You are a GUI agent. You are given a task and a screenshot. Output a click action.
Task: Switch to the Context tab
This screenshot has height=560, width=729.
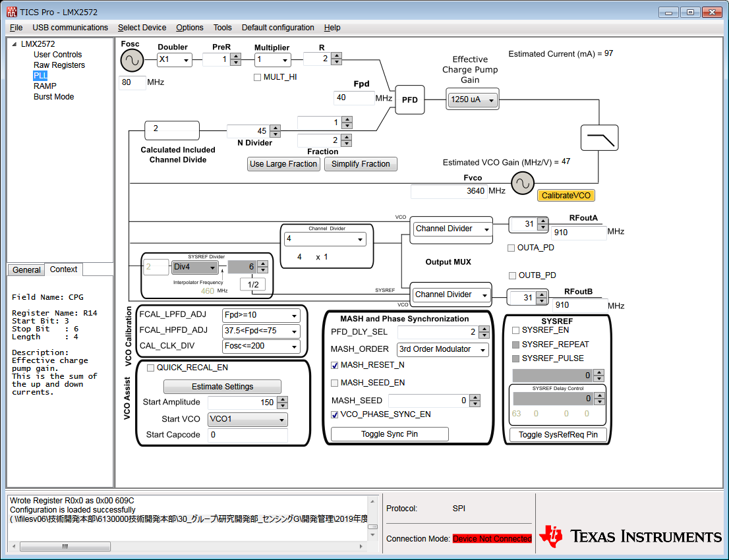(64, 269)
